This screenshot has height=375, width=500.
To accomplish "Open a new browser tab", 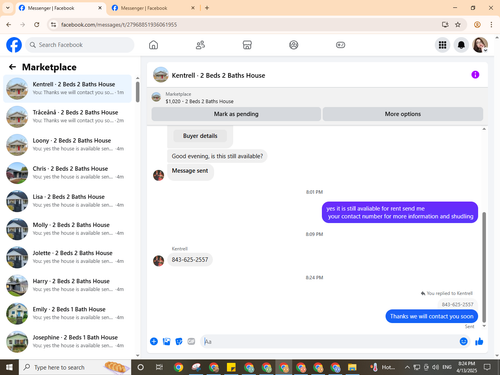I will click(x=207, y=8).
